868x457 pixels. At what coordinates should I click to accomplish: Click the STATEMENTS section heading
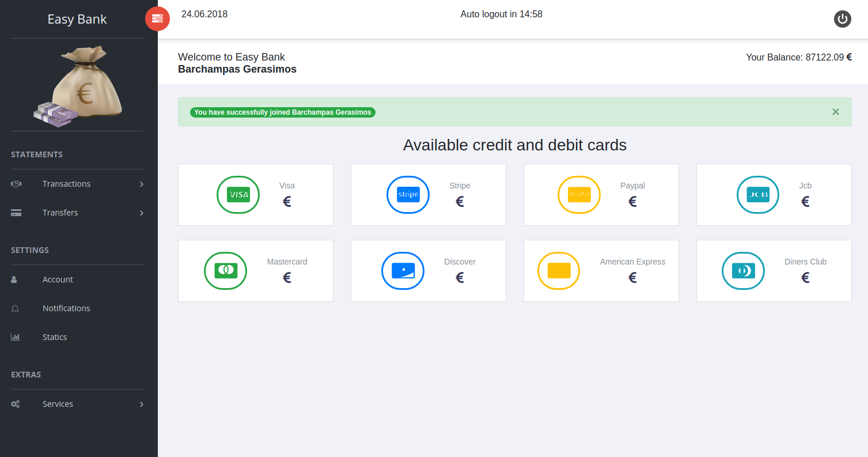pos(37,154)
